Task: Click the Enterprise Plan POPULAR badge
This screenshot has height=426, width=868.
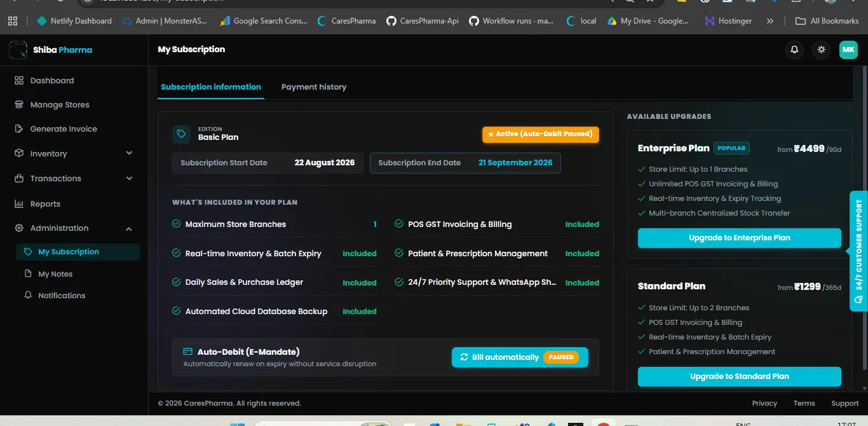Action: [x=731, y=148]
